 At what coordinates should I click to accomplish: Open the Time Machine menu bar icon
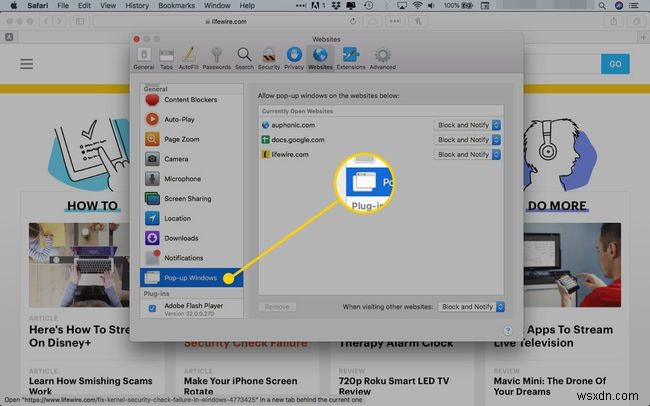point(368,5)
